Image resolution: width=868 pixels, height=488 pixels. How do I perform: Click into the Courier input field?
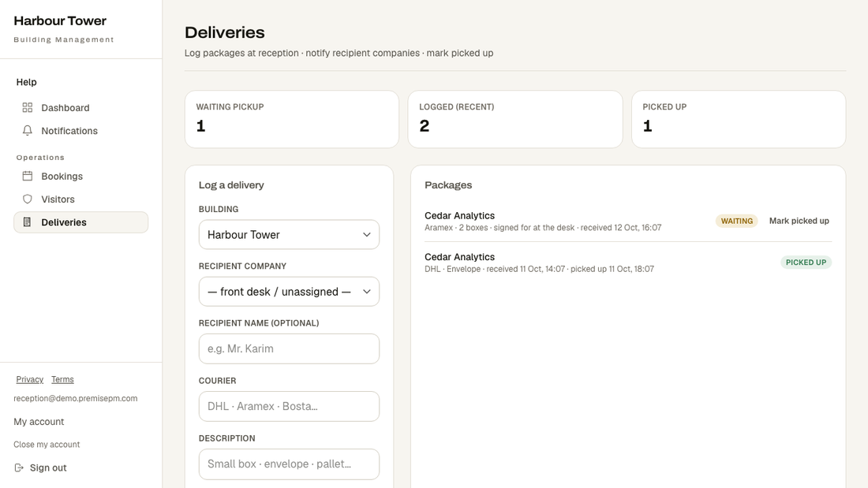tap(289, 406)
